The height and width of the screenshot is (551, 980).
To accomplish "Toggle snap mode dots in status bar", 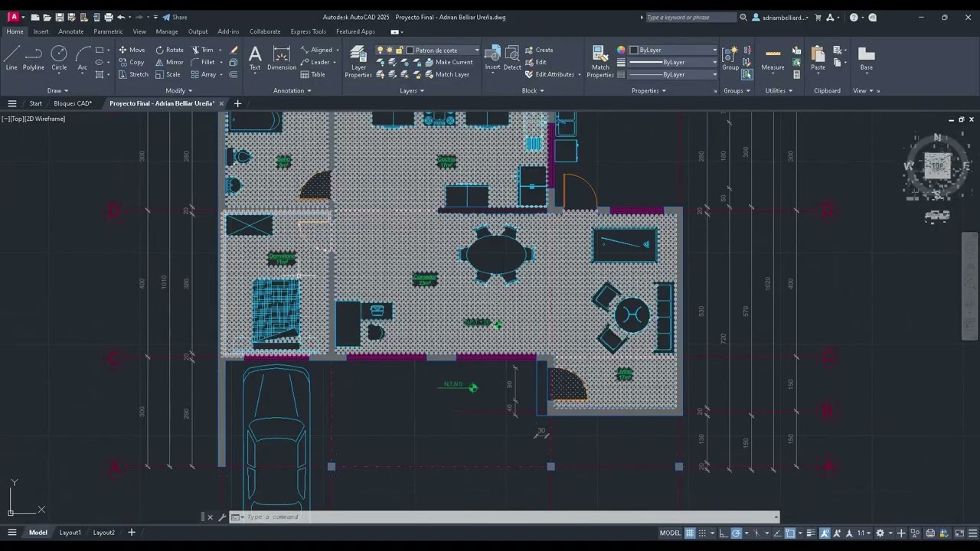I will point(702,533).
